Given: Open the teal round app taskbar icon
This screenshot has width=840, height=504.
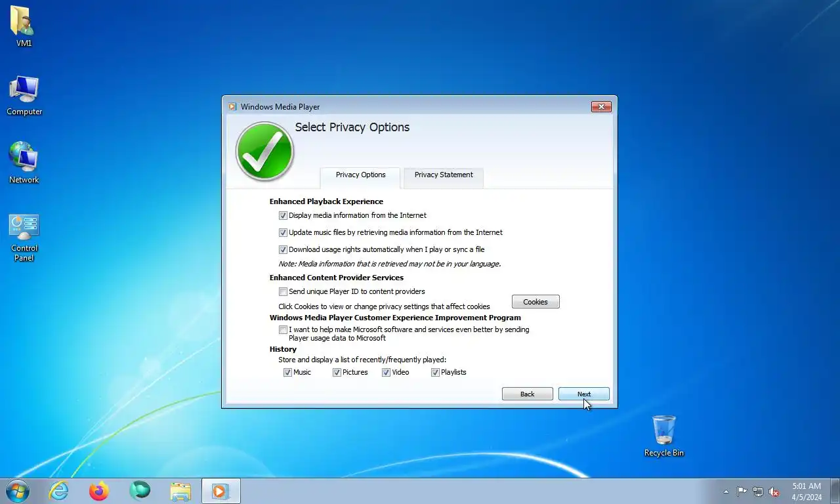Looking at the screenshot, I should coord(140,491).
